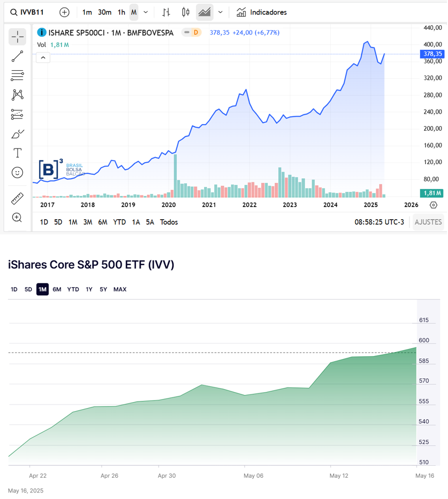Select the 5Y range on IVV chart
448x499 pixels.
103,289
